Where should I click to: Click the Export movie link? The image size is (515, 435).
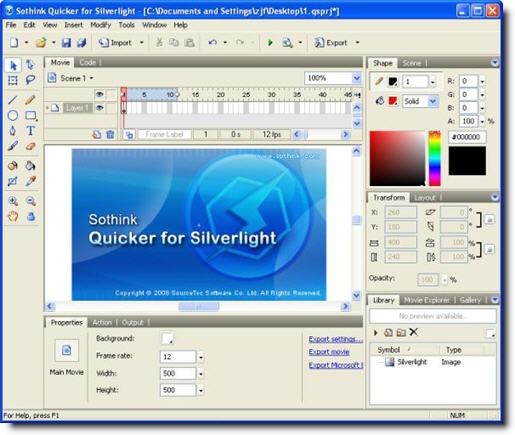[x=329, y=352]
